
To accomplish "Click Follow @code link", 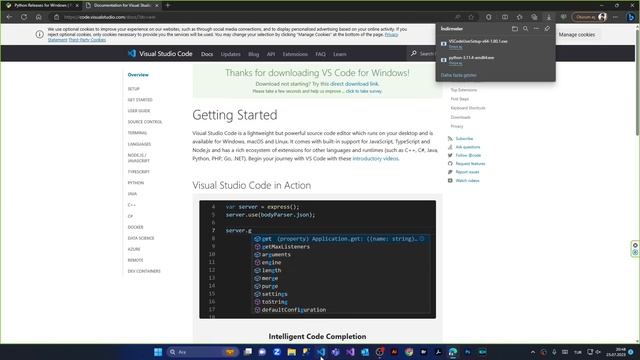I will (x=468, y=156).
